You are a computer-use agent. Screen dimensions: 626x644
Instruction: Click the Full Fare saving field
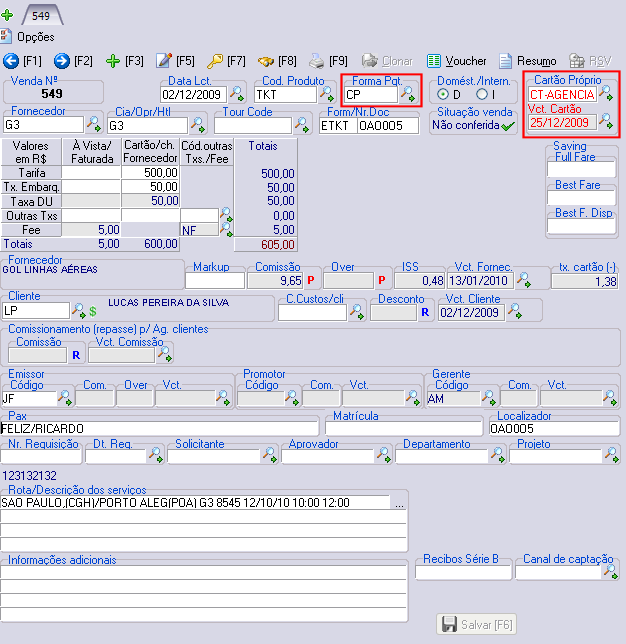click(x=581, y=169)
